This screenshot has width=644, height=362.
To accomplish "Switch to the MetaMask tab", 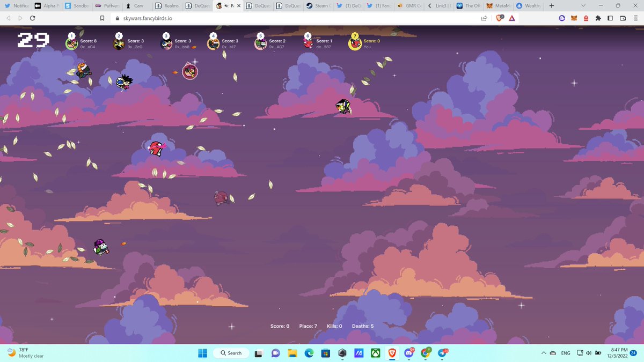I will (x=499, y=5).
